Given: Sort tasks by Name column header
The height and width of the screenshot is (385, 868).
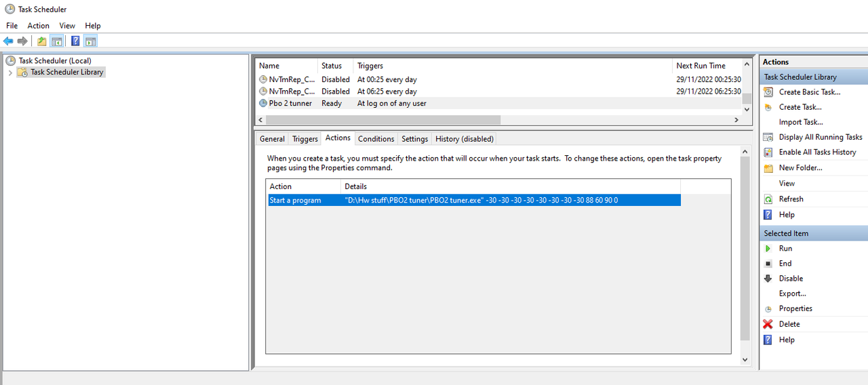Looking at the screenshot, I should (x=287, y=66).
